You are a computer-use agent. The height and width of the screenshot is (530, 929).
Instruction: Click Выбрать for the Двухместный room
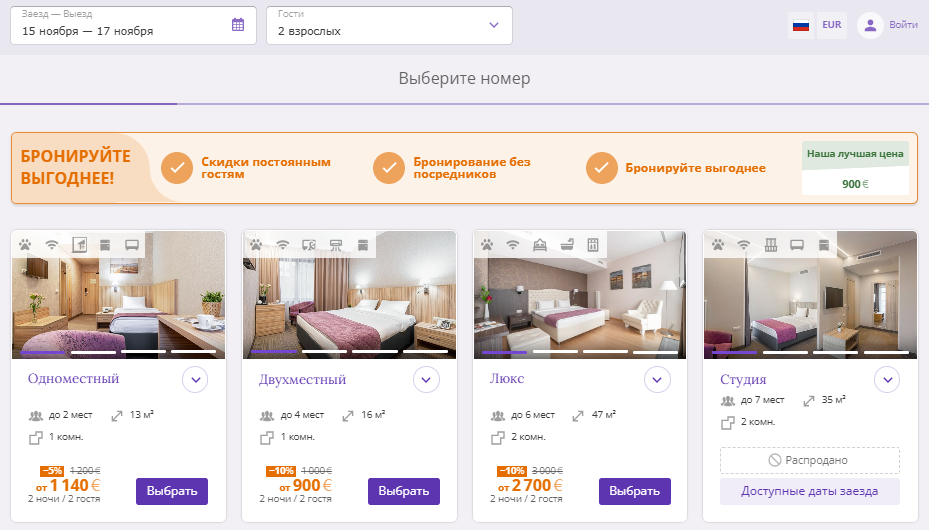pos(403,492)
